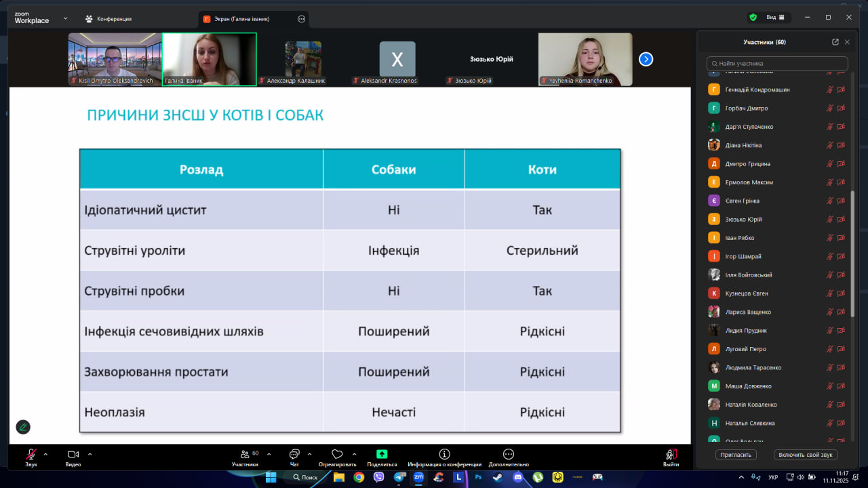
Task: Click the Включить свой звук button
Action: pyautogui.click(x=806, y=455)
